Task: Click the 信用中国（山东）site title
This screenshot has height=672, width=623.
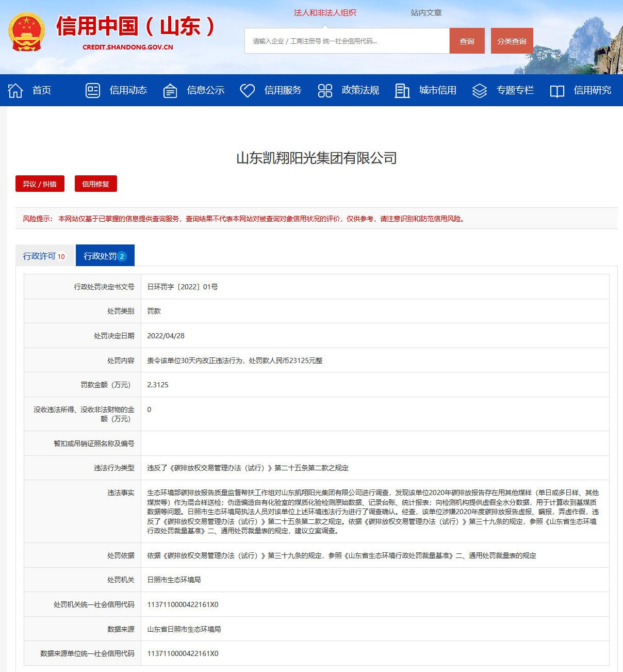Action: click(x=136, y=26)
